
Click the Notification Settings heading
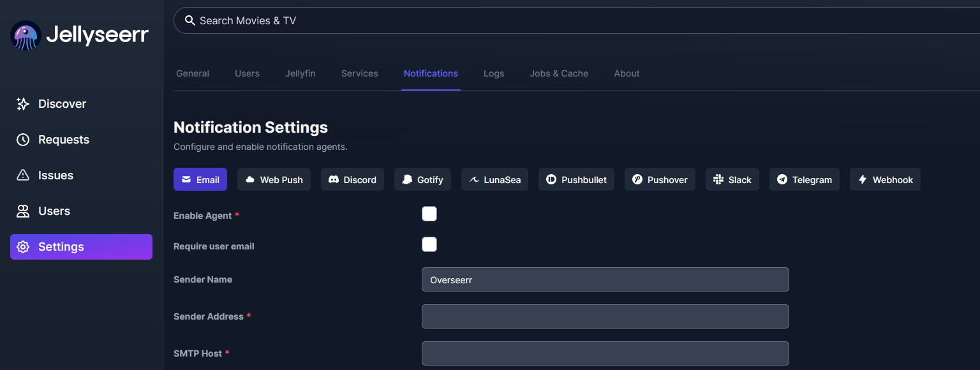click(x=251, y=128)
